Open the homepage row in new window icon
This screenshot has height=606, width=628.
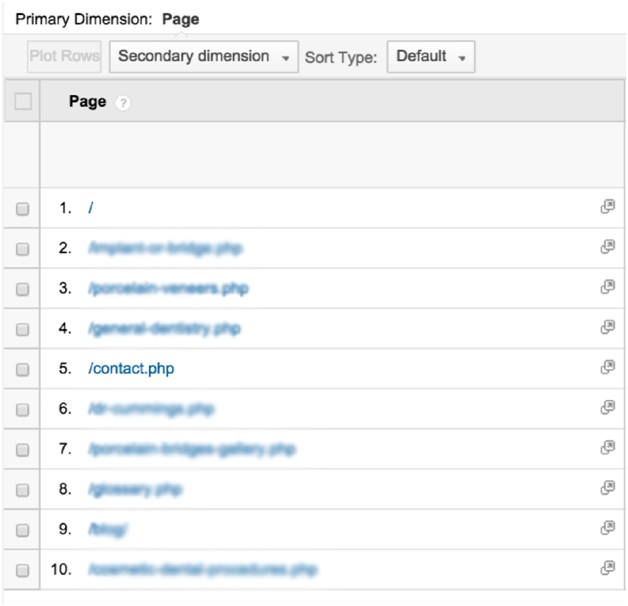[606, 207]
